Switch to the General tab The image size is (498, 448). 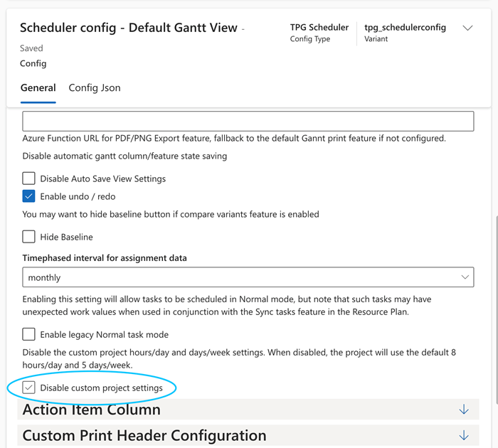(x=38, y=88)
